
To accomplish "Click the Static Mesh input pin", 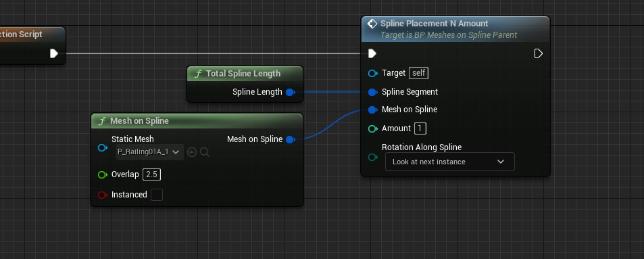I will pyautogui.click(x=103, y=147).
